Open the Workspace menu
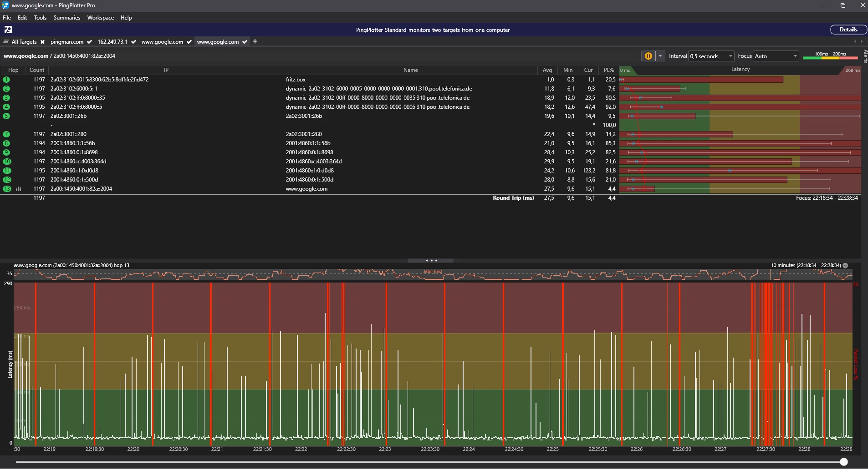The width and height of the screenshot is (868, 470). point(100,18)
